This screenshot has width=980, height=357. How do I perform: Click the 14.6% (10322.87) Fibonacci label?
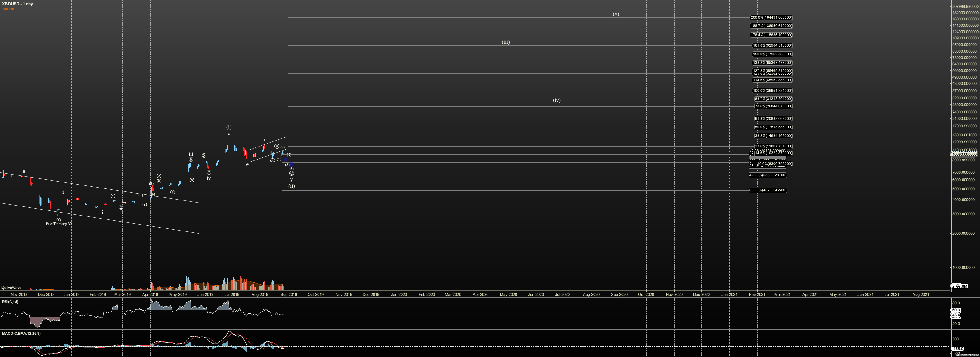pyautogui.click(x=774, y=153)
